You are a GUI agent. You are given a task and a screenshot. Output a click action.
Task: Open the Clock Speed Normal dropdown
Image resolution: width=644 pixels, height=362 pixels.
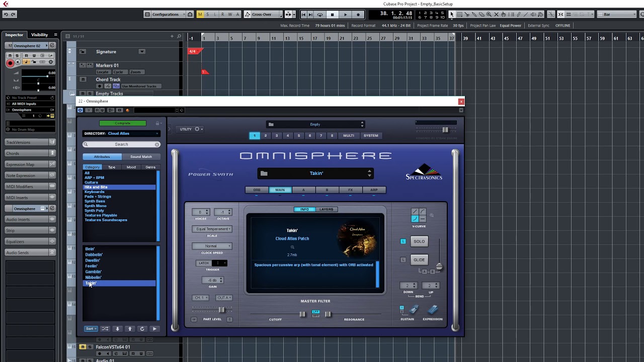212,246
